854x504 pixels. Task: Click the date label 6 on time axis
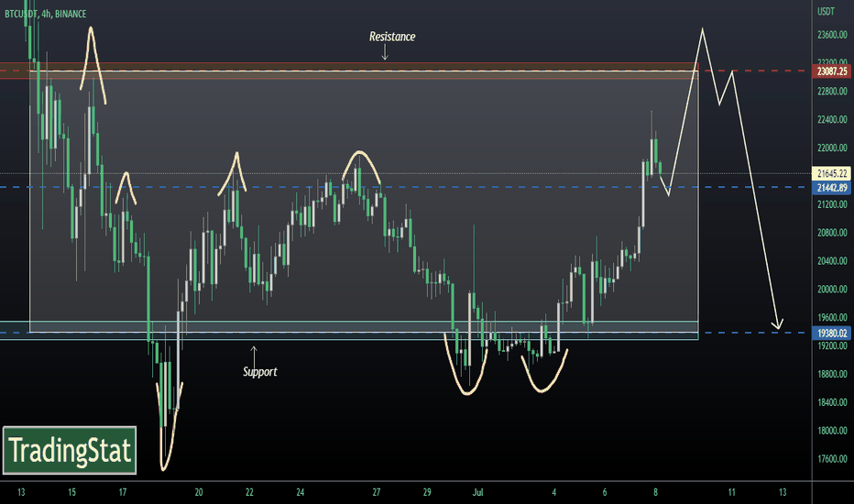click(x=605, y=493)
